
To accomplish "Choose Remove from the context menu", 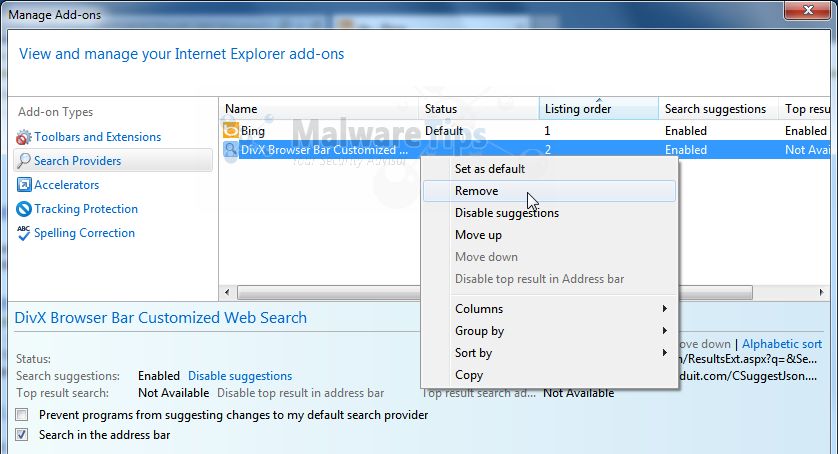I will pyautogui.click(x=549, y=191).
